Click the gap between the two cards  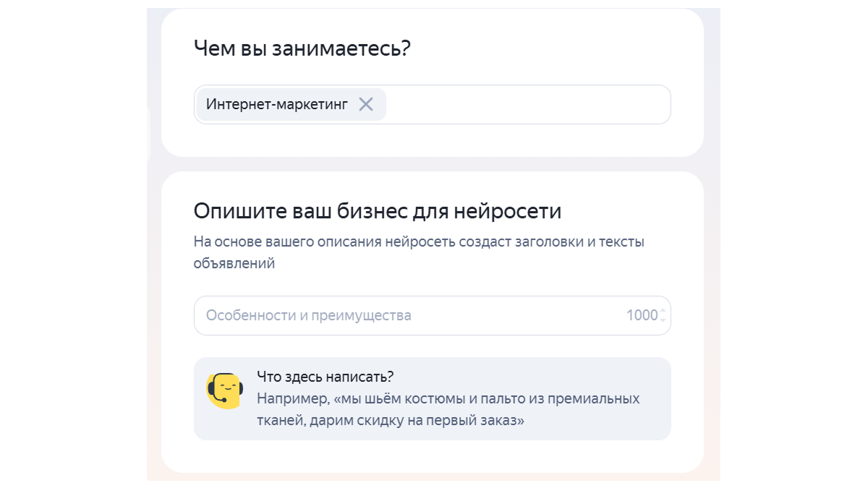[x=433, y=164]
